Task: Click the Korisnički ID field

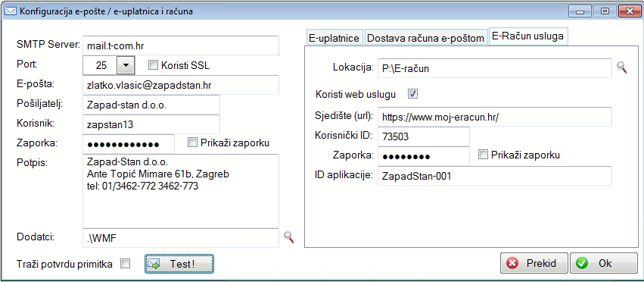Action: (x=424, y=136)
